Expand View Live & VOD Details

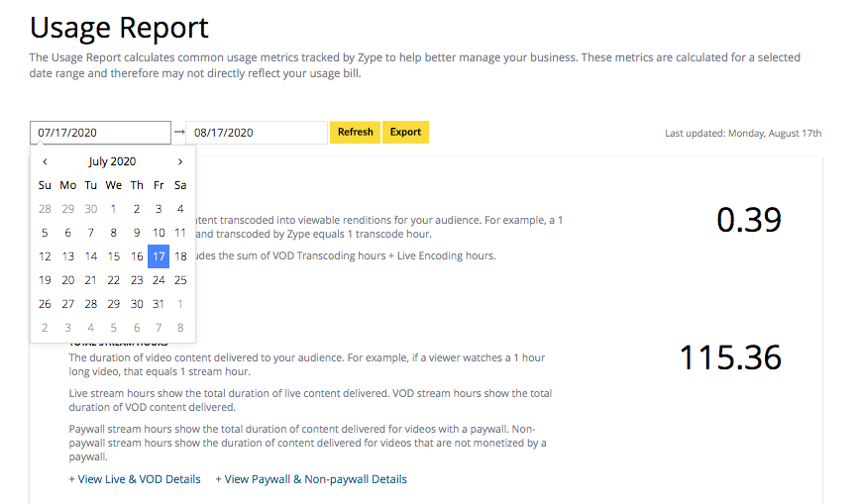click(x=135, y=479)
